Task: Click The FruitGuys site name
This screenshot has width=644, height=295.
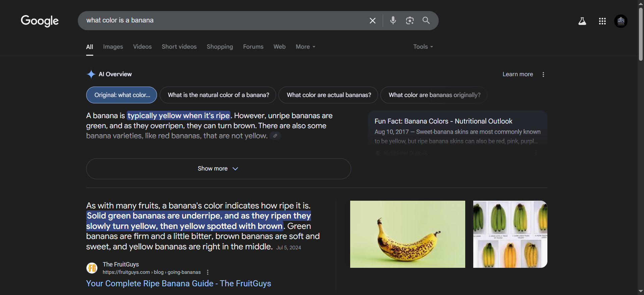Action: tap(121, 264)
